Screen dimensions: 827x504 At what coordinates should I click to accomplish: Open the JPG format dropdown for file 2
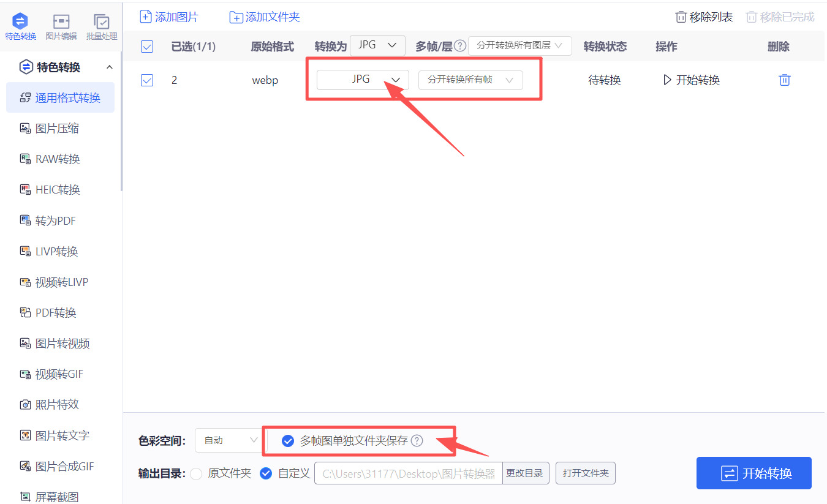click(x=363, y=80)
